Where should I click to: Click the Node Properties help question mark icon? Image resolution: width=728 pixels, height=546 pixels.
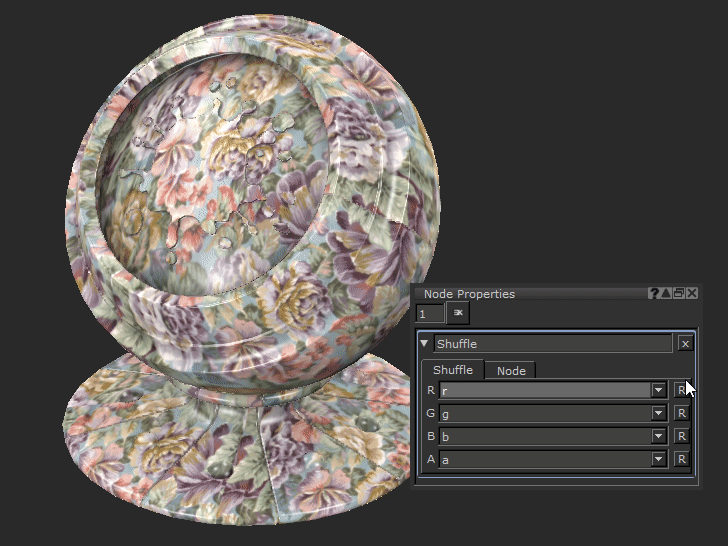pyautogui.click(x=654, y=294)
